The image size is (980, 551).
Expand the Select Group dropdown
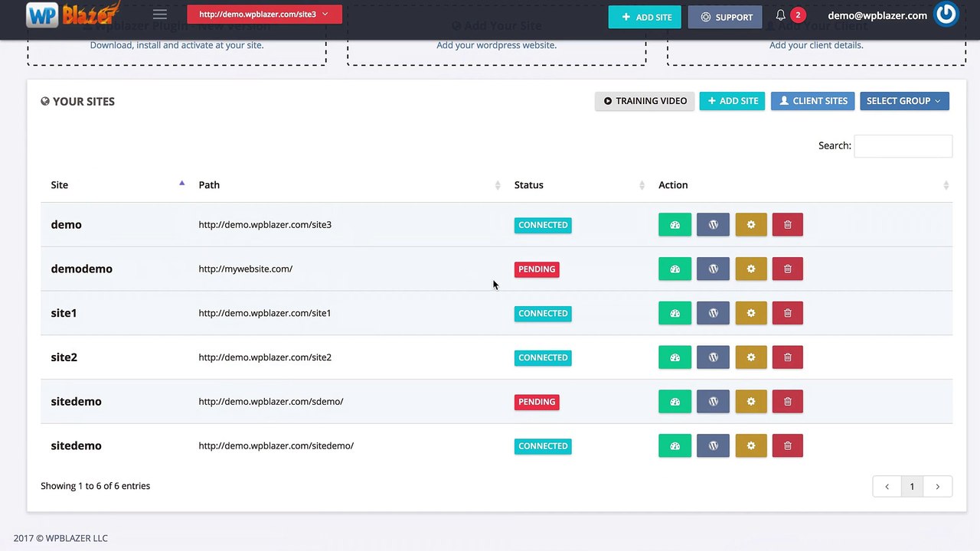coord(904,101)
